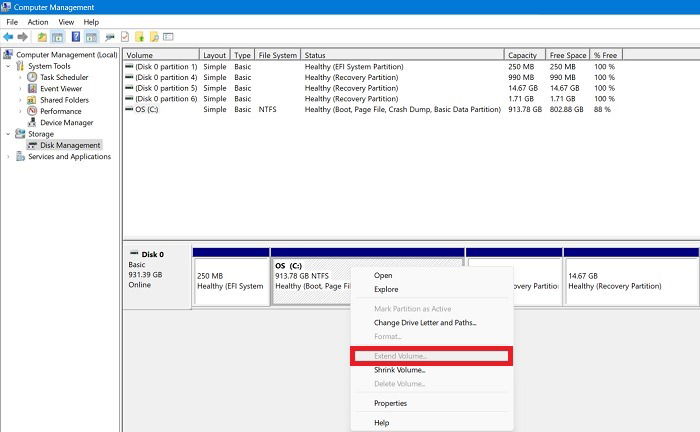Choose Open from the context menu
Image resolution: width=700 pixels, height=432 pixels.
pos(432,275)
